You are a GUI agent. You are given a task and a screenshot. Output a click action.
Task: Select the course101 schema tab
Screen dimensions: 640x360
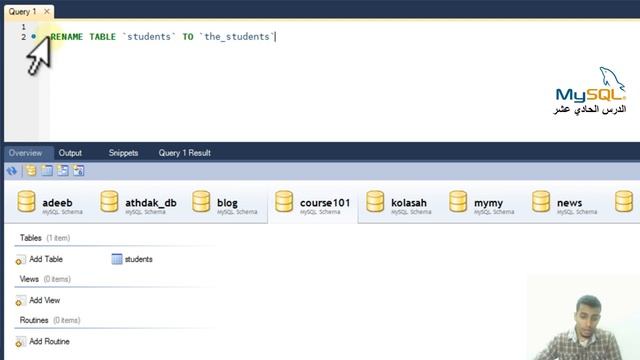(313, 203)
